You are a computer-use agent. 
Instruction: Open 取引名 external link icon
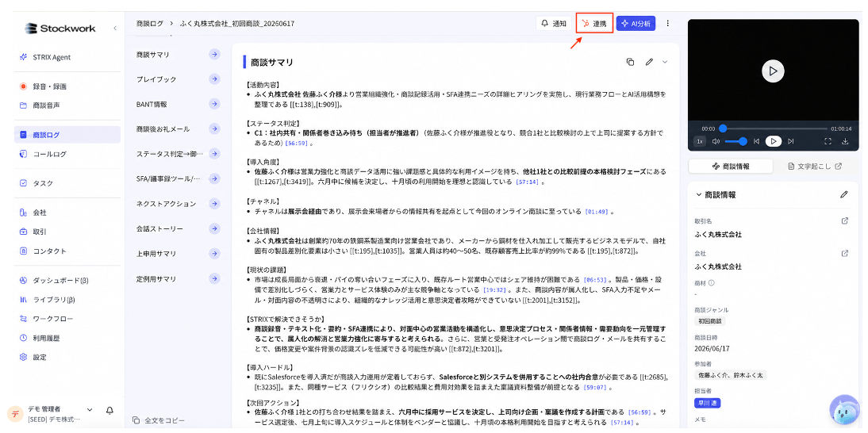845,220
